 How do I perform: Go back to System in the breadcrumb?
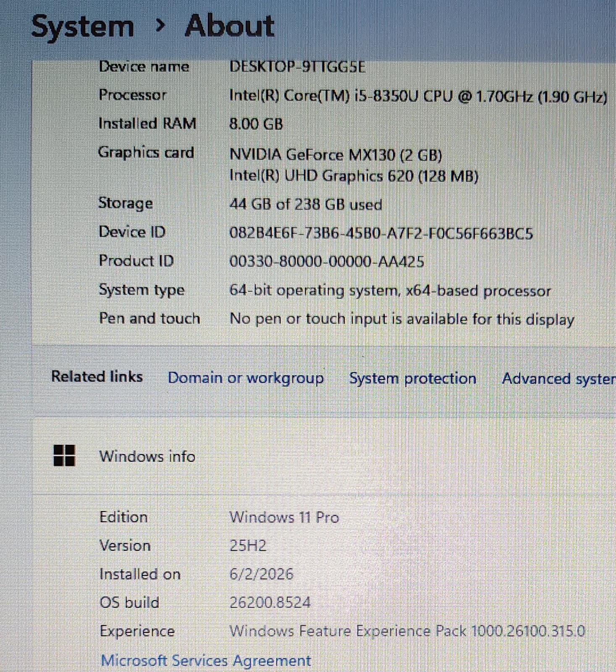[83, 26]
